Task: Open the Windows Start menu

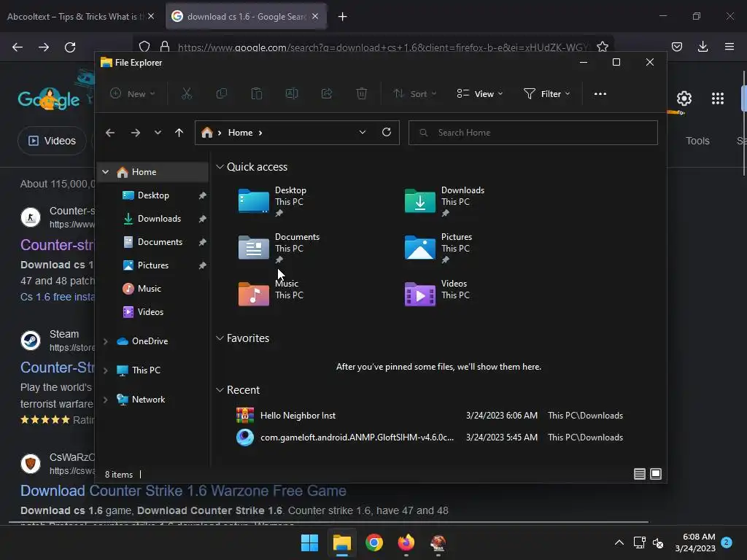Action: pyautogui.click(x=309, y=542)
